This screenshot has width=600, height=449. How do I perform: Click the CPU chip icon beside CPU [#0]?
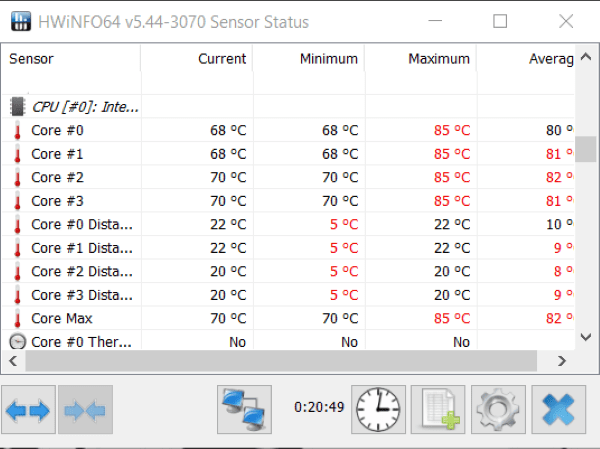18,106
